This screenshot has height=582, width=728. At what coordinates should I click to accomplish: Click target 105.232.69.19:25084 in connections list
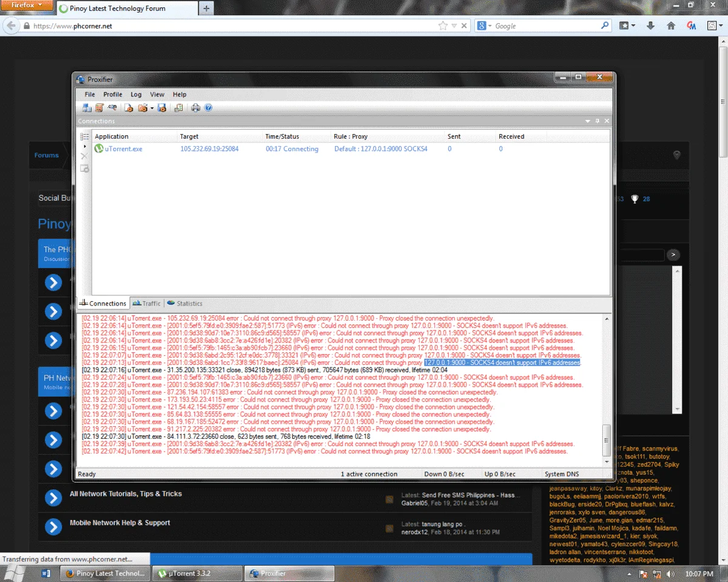click(209, 149)
